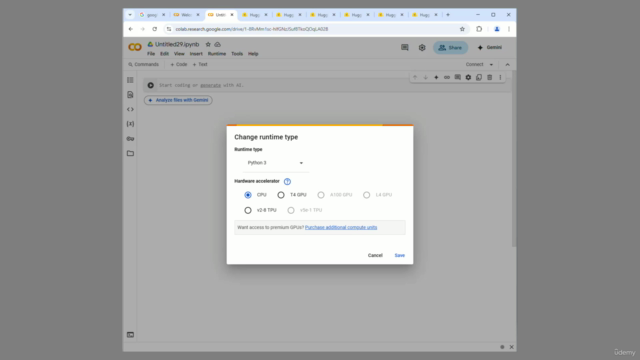Pick the v5e-1 TPU radio option
Image resolution: width=640 pixels, height=360 pixels.
[291, 210]
